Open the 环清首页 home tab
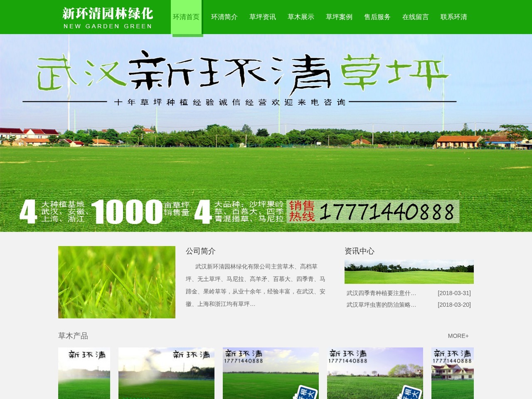Image resolution: width=532 pixels, height=399 pixels. tap(186, 17)
